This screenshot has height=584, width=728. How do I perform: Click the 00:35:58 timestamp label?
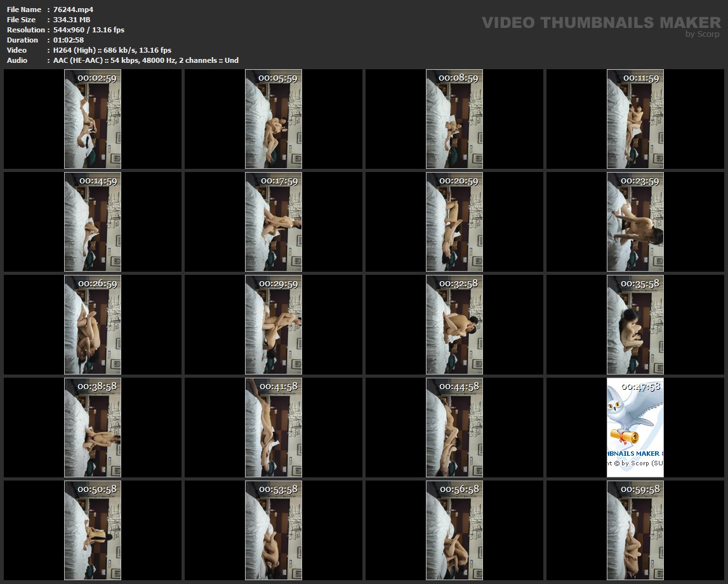pyautogui.click(x=640, y=284)
